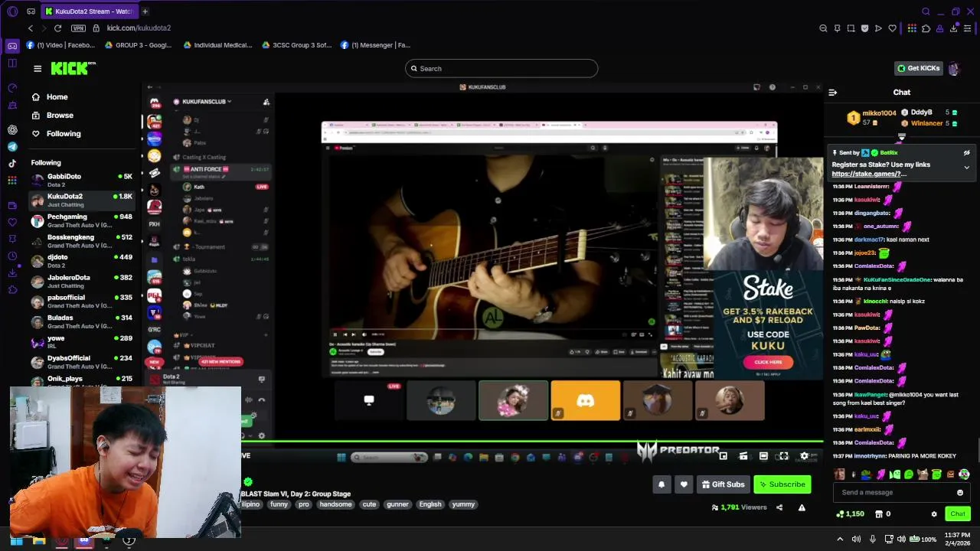The image size is (980, 551).
Task: Open the taskbar clock showing 11:37 PM
Action: [x=957, y=539]
